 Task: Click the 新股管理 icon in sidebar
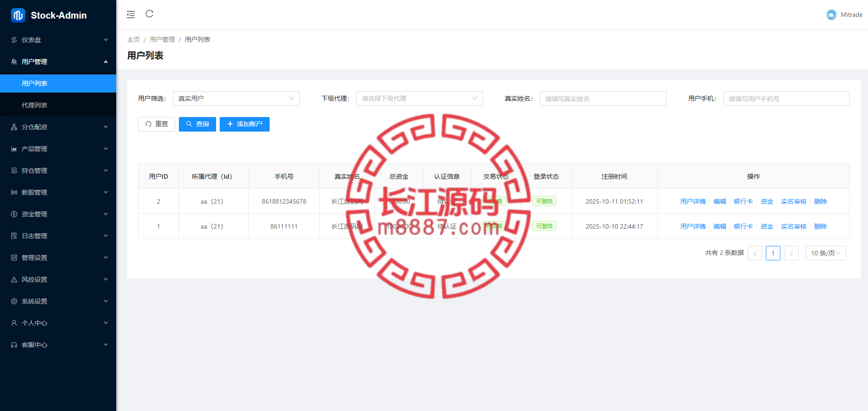pyautogui.click(x=14, y=192)
